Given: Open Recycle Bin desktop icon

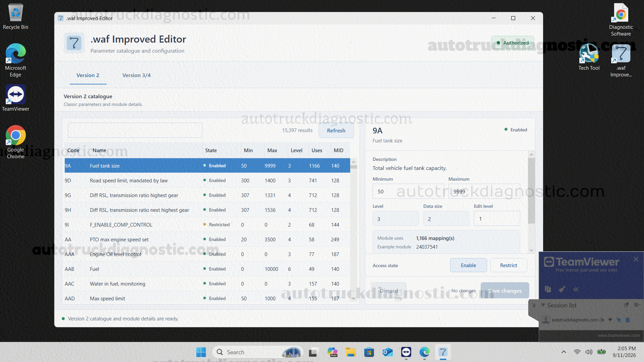Looking at the screenshot, I should tap(15, 17).
